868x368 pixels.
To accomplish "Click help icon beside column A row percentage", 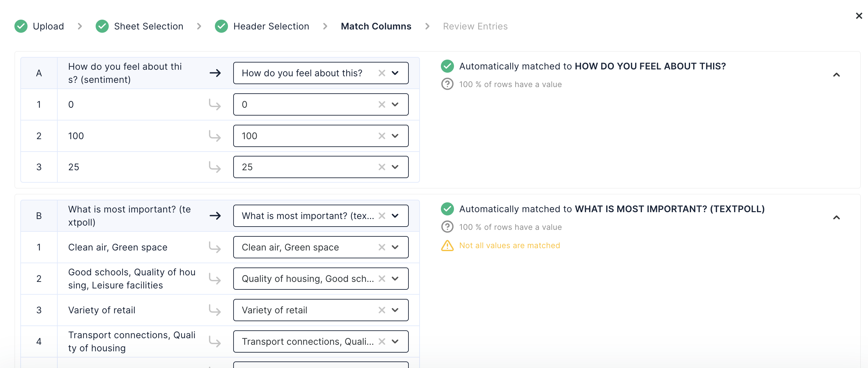I will 447,84.
